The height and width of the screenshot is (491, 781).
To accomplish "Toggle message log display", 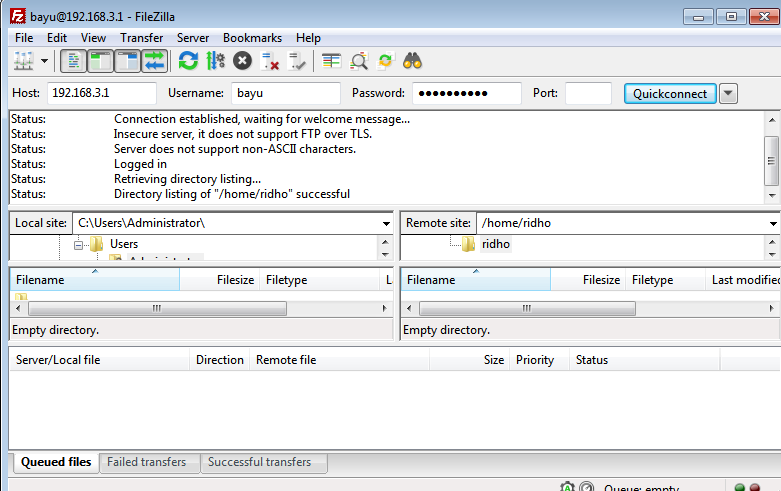I will [x=73, y=61].
